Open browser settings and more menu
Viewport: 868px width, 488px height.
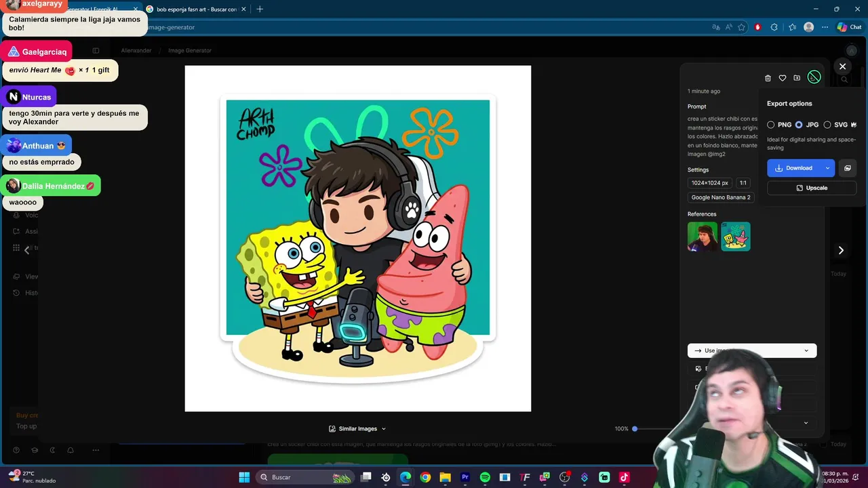click(x=825, y=27)
